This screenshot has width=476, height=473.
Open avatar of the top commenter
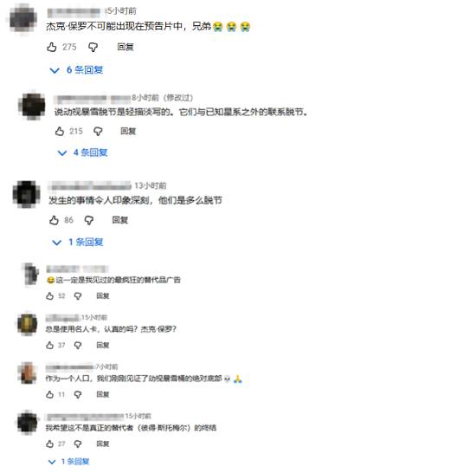point(23,18)
